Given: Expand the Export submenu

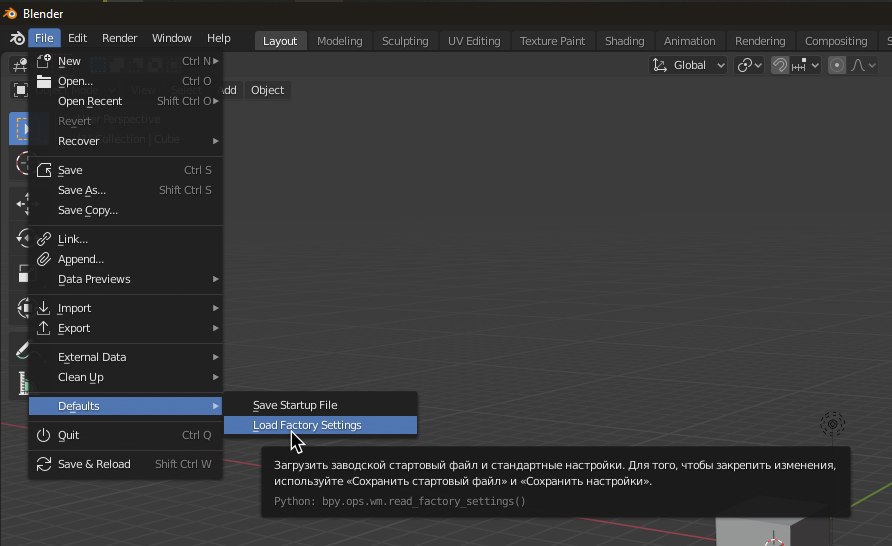Looking at the screenshot, I should click(x=125, y=328).
